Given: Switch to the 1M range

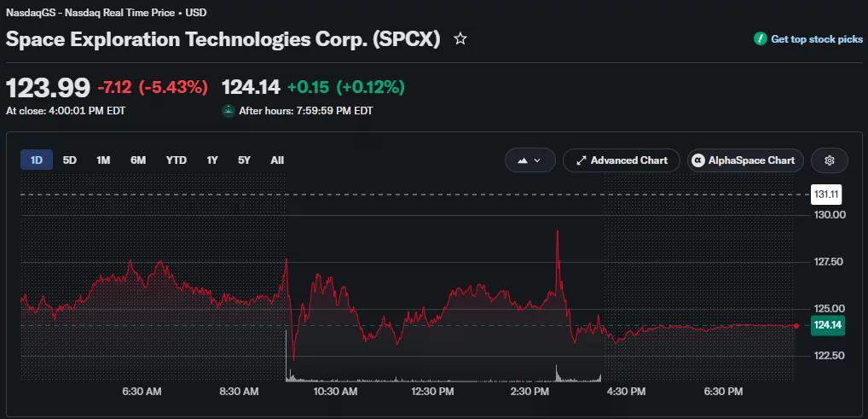Looking at the screenshot, I should coord(103,160).
